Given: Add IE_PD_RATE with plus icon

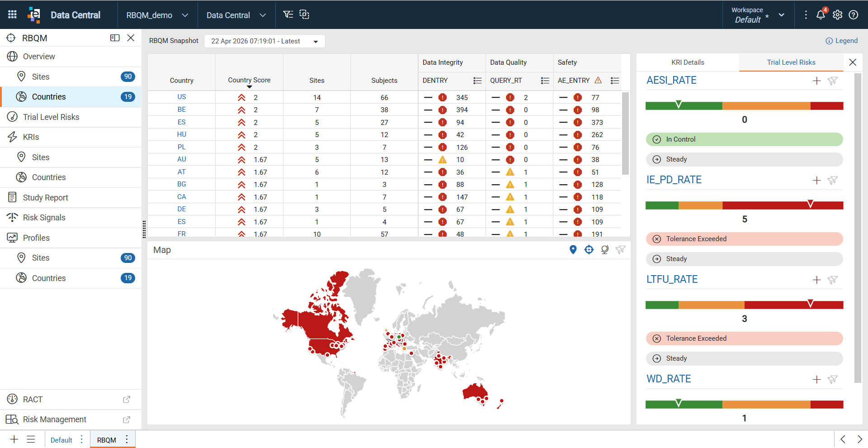Looking at the screenshot, I should 816,181.
